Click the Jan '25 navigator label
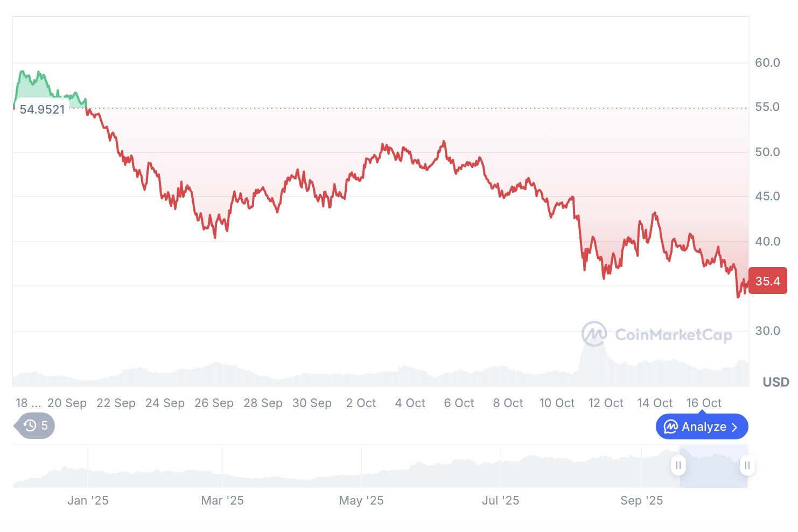 tap(88, 501)
